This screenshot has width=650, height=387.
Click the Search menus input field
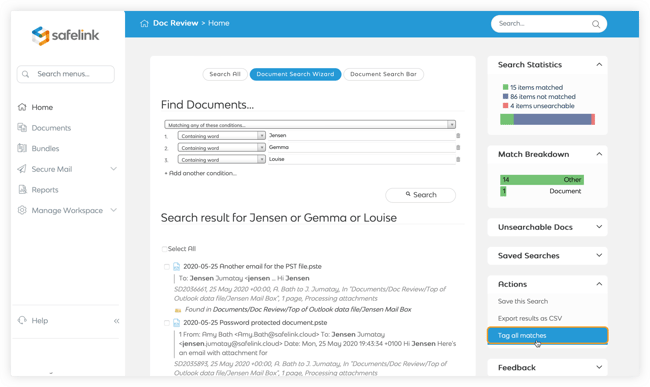pos(65,74)
